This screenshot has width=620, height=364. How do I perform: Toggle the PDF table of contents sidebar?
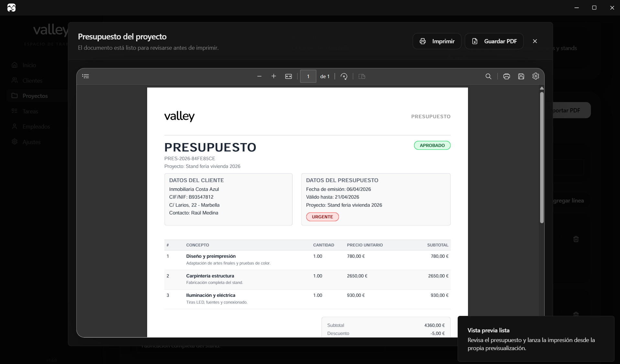pyautogui.click(x=86, y=76)
